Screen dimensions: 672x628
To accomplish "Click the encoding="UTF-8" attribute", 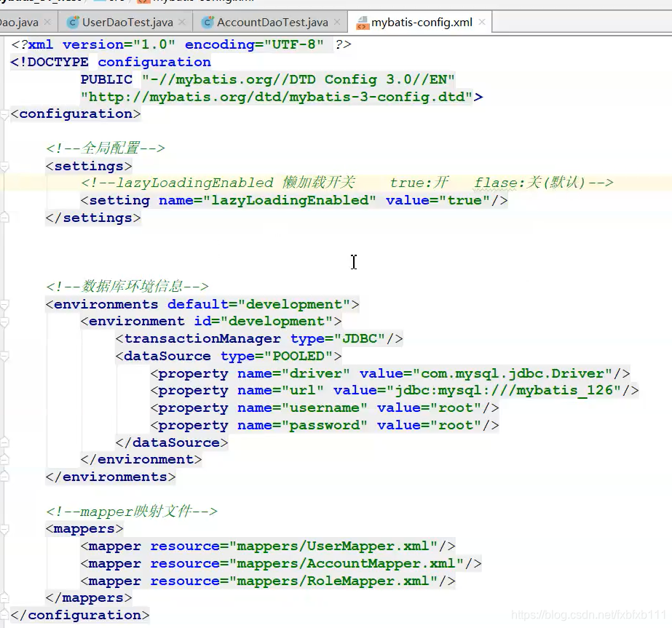I will [x=254, y=44].
